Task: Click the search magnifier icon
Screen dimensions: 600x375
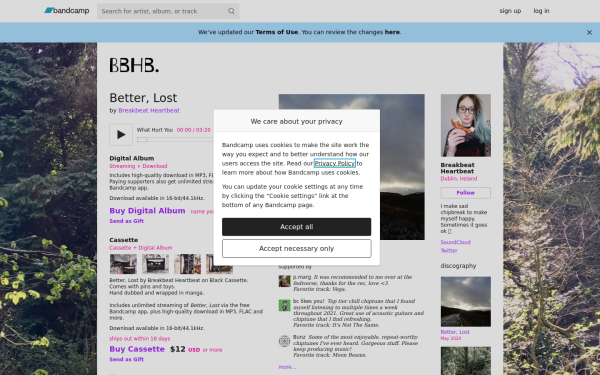Action: pos(231,11)
